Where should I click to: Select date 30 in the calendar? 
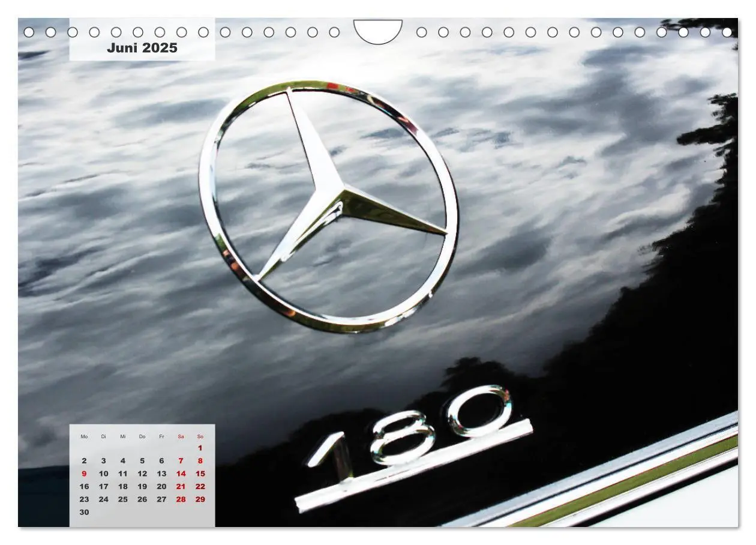(84, 513)
